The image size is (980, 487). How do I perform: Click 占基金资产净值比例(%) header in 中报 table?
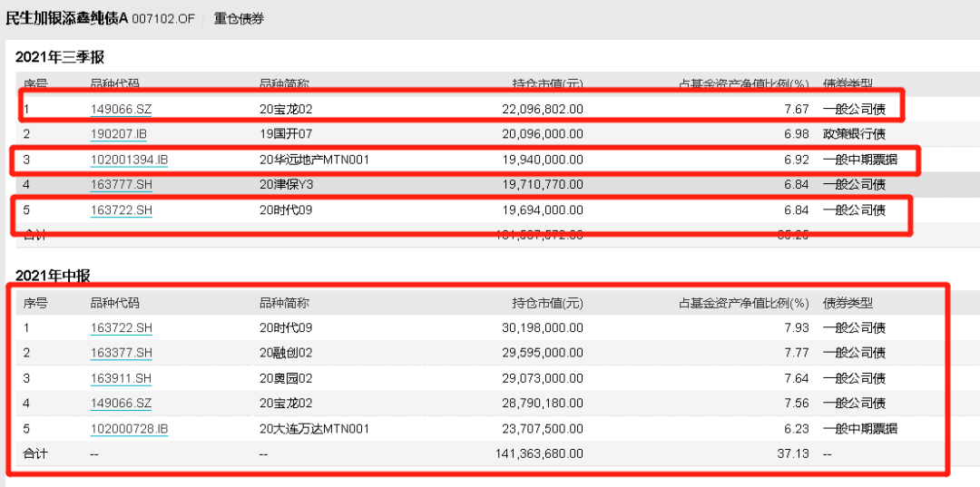pyautogui.click(x=743, y=303)
